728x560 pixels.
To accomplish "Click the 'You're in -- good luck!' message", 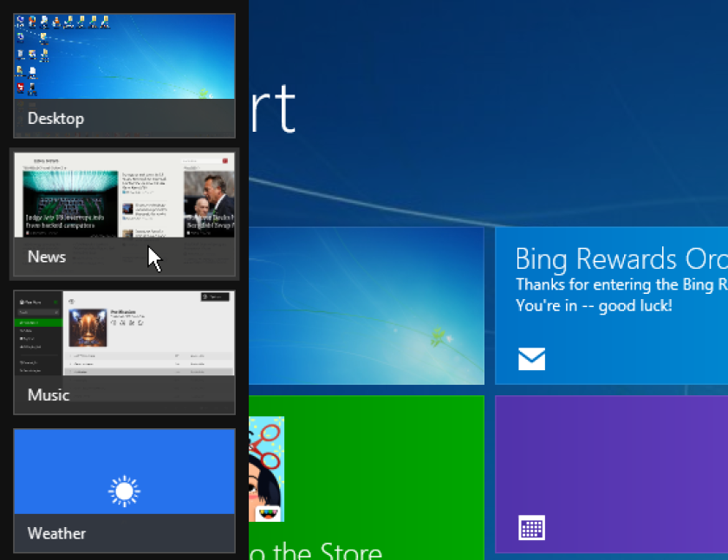I will (x=594, y=305).
